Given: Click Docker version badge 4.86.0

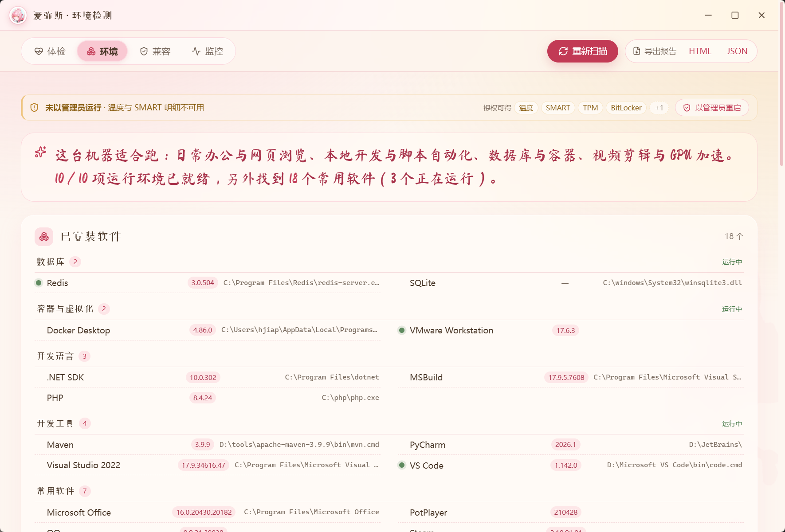Looking at the screenshot, I should click(x=203, y=330).
